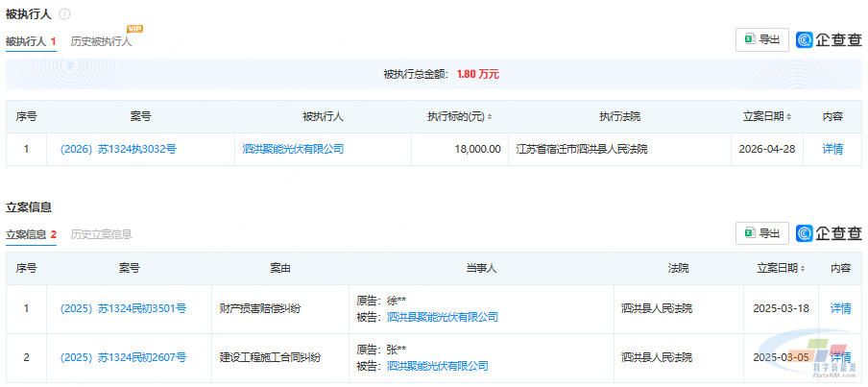This screenshot has width=868, height=387.
Task: Click 企查查 logo in 被执行人 section
Action: (x=829, y=40)
